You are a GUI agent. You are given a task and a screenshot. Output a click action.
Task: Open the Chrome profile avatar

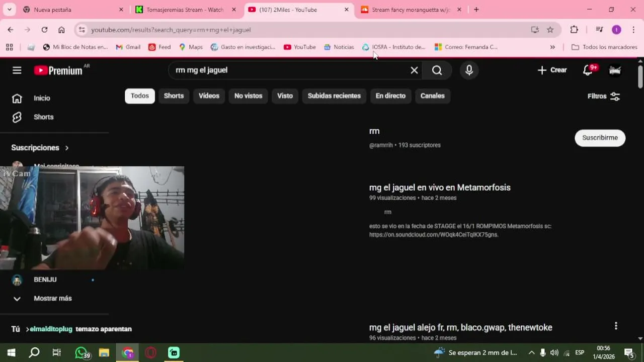click(x=616, y=30)
